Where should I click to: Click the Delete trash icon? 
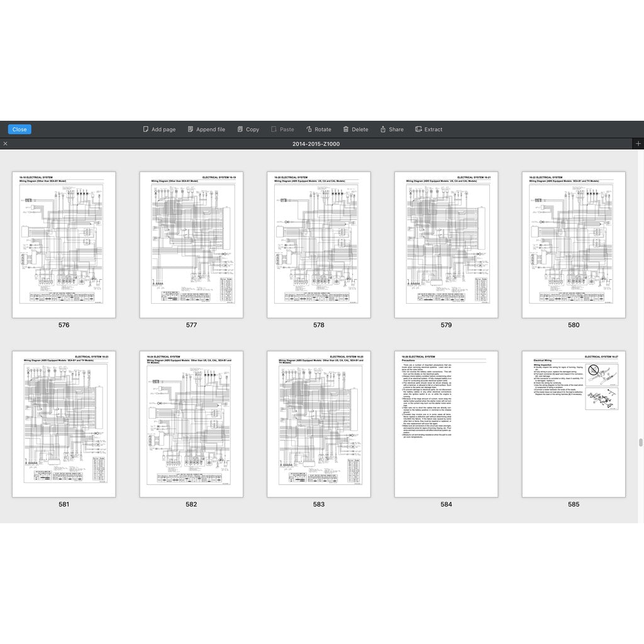pos(346,130)
